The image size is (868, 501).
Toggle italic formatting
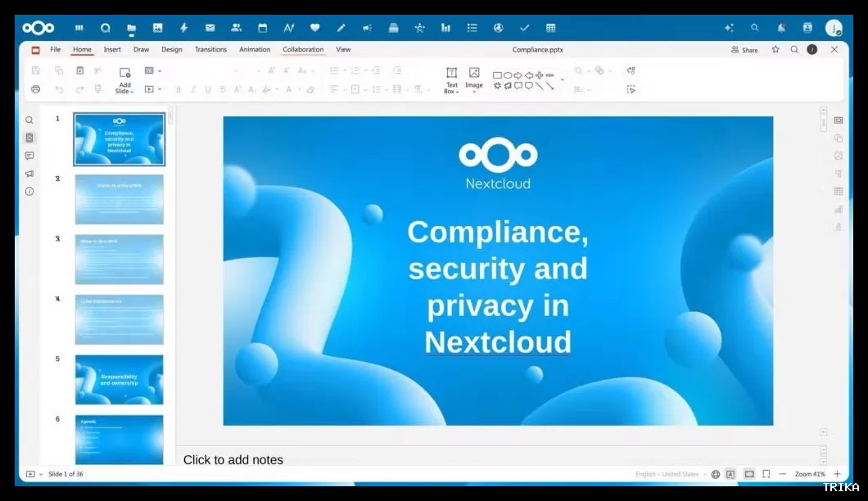[x=193, y=89]
